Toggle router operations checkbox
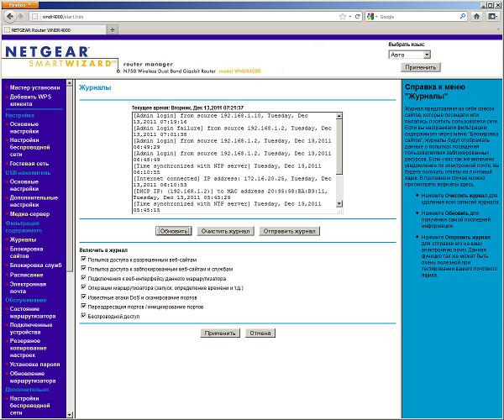 coord(83,287)
